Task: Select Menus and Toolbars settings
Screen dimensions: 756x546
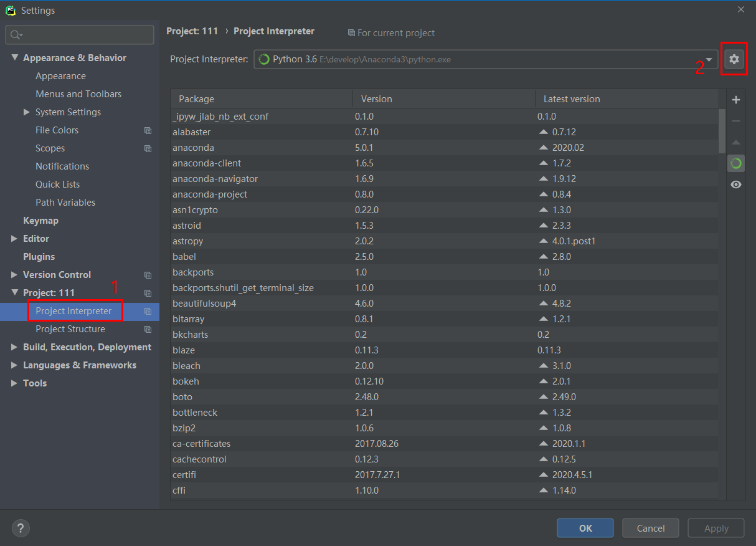Action: tap(78, 94)
